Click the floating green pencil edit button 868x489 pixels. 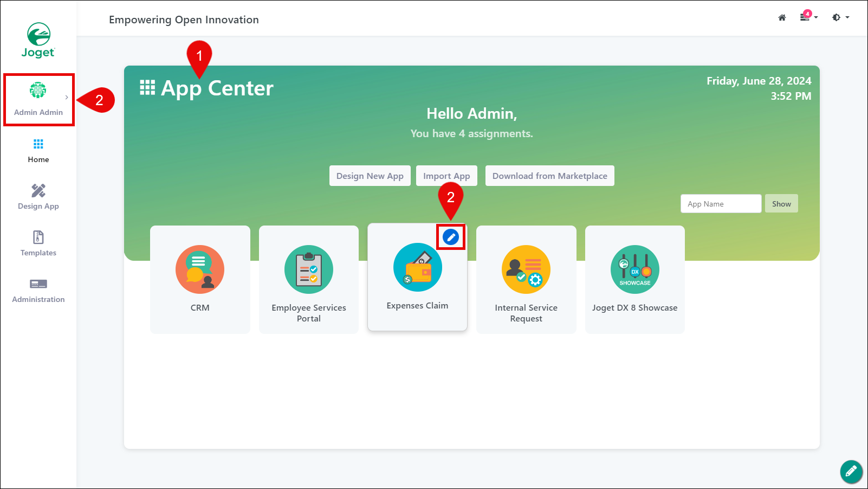[x=851, y=471]
